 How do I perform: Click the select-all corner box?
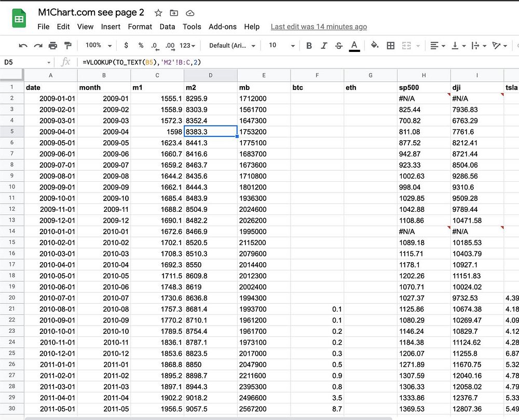click(x=12, y=75)
